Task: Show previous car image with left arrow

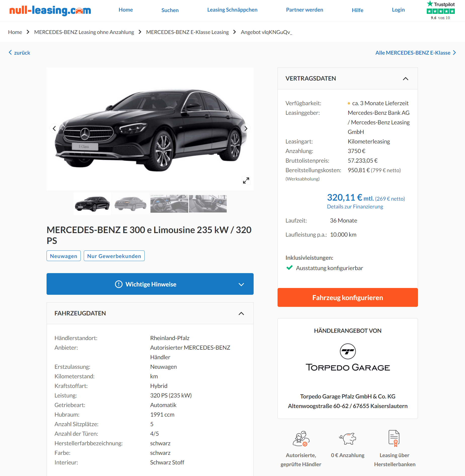Action: point(54,128)
